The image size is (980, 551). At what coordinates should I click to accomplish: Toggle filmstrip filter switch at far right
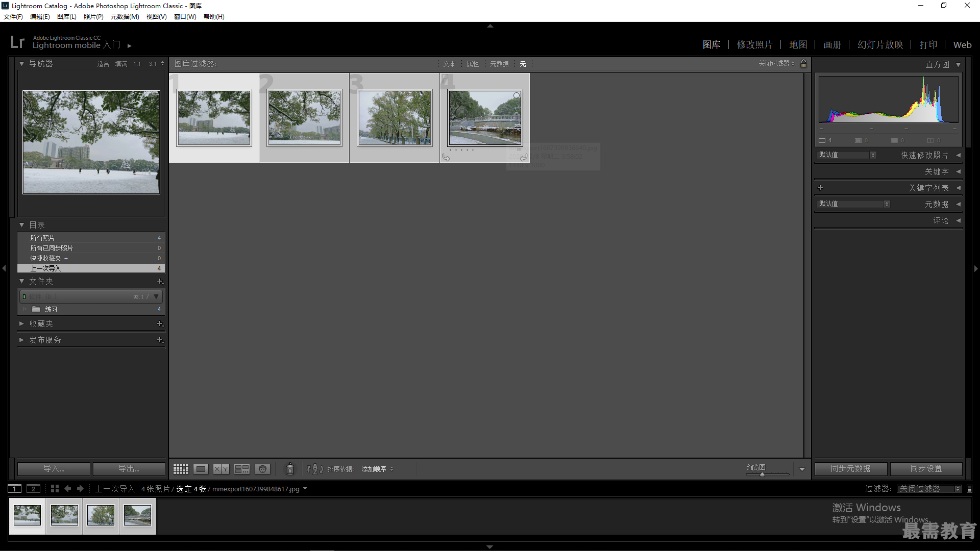[x=970, y=489]
